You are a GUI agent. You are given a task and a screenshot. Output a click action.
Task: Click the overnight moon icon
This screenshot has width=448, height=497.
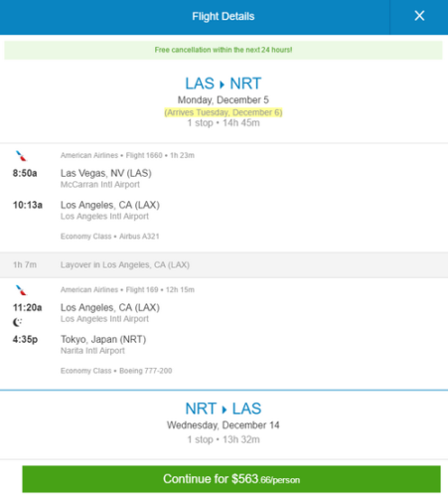tap(17, 322)
